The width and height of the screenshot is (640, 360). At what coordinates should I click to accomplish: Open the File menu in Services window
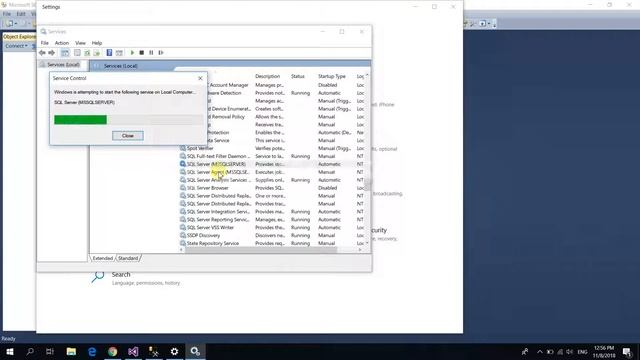point(44,43)
